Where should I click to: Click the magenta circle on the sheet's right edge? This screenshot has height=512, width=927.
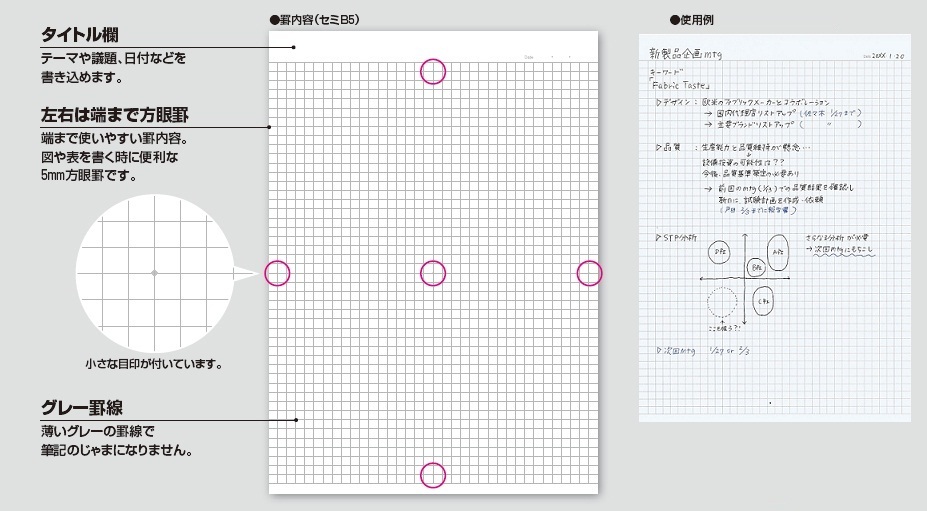(x=589, y=274)
